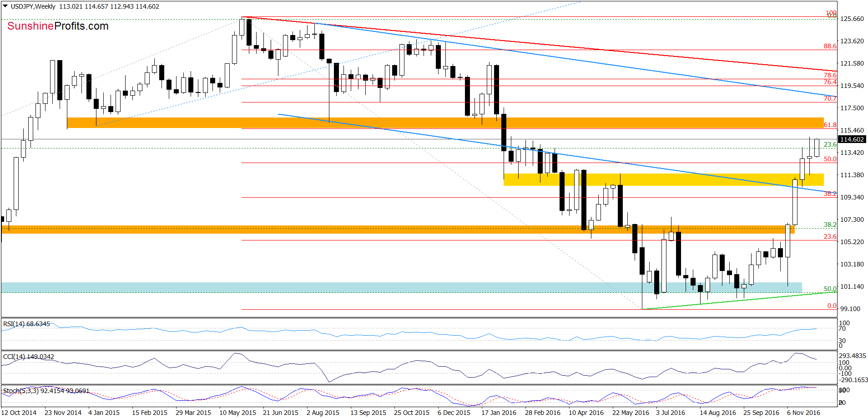Viewport: 868px width, 419px height.
Task: Select the red declining trendline
Action: point(539,43)
